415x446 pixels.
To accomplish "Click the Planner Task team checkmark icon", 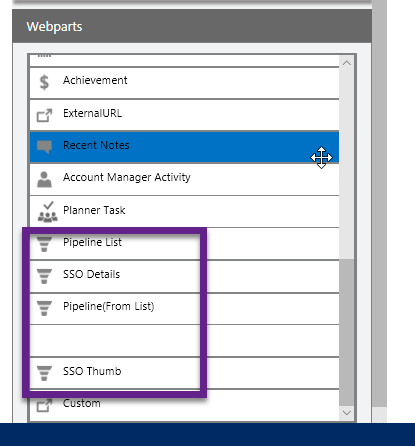I will click(x=47, y=211).
